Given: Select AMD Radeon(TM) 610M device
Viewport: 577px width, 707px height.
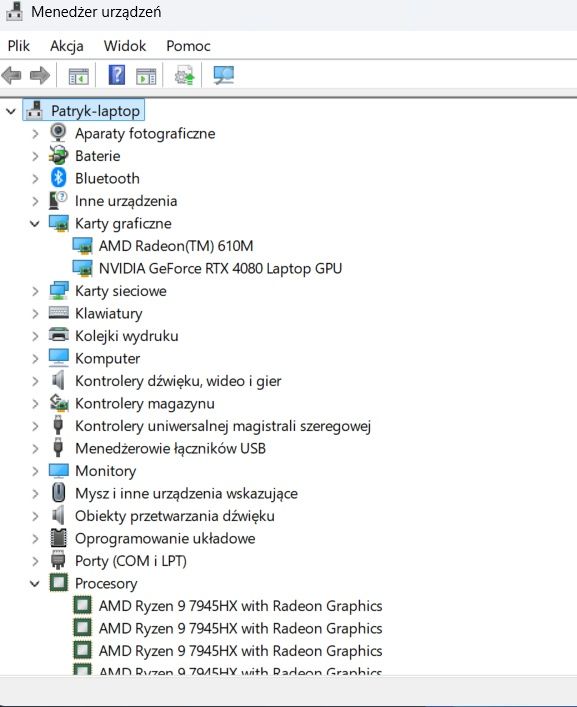Looking at the screenshot, I should pyautogui.click(x=176, y=246).
